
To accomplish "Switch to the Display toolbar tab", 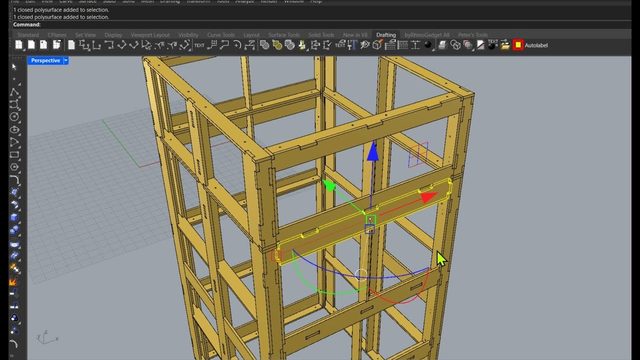I will (113, 35).
